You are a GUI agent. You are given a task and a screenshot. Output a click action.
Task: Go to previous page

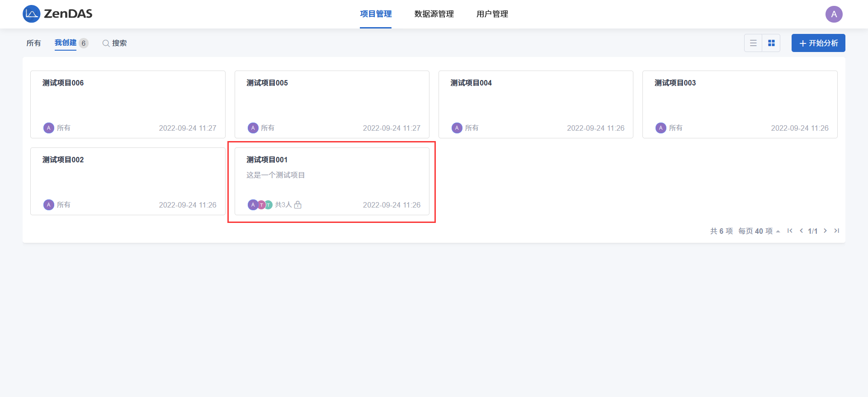click(x=801, y=231)
